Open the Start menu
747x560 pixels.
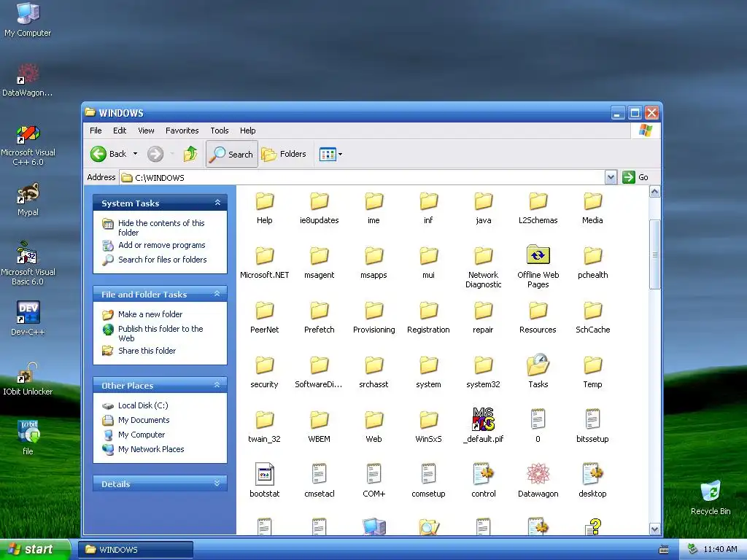coord(34,549)
